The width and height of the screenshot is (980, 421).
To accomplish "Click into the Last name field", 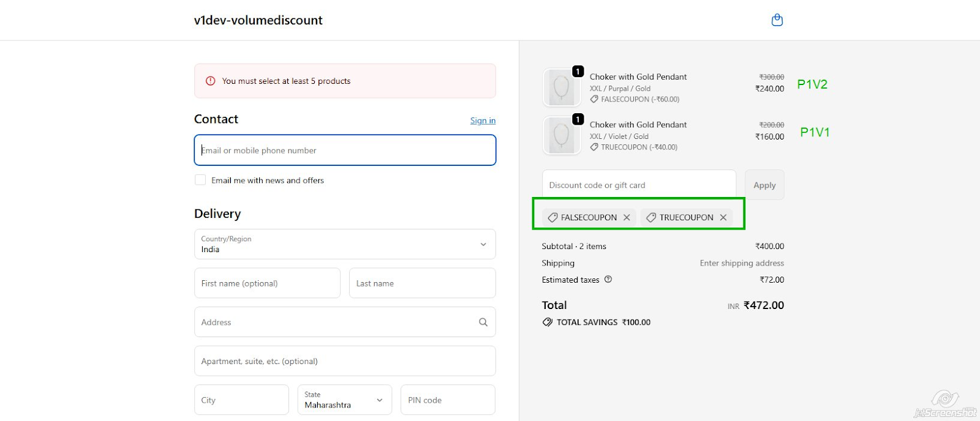I will point(422,283).
